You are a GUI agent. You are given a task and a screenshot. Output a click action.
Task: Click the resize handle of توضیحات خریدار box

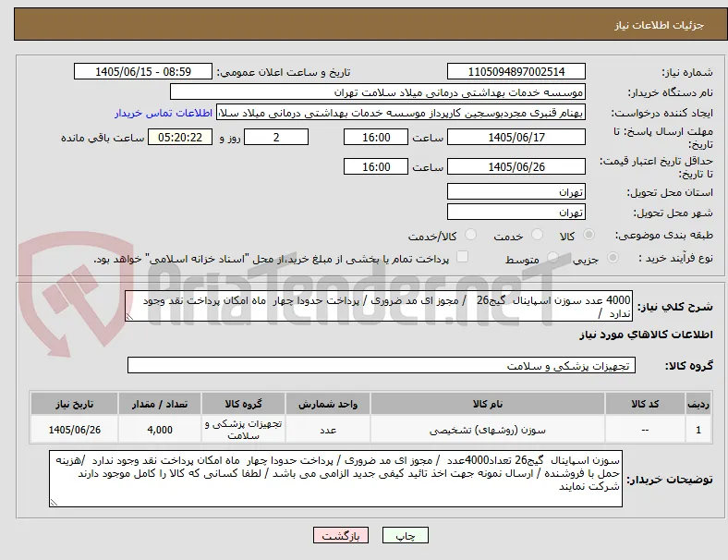click(54, 502)
